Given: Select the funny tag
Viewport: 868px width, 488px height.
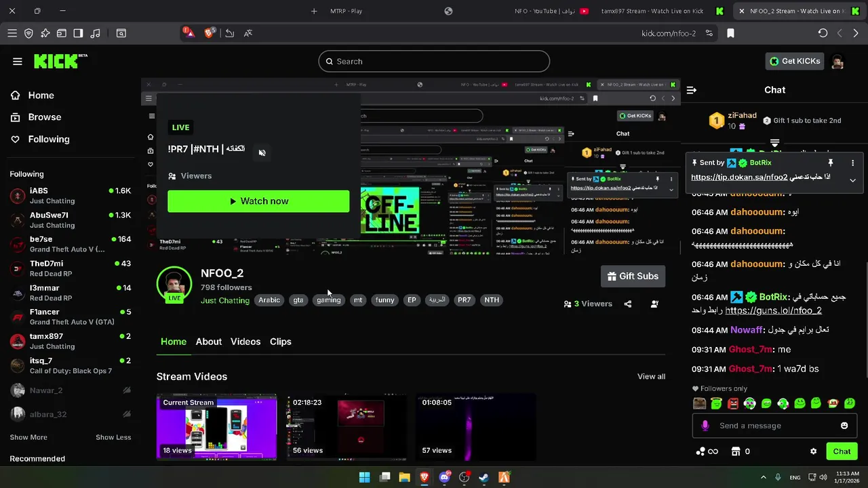Looking at the screenshot, I should (384, 300).
